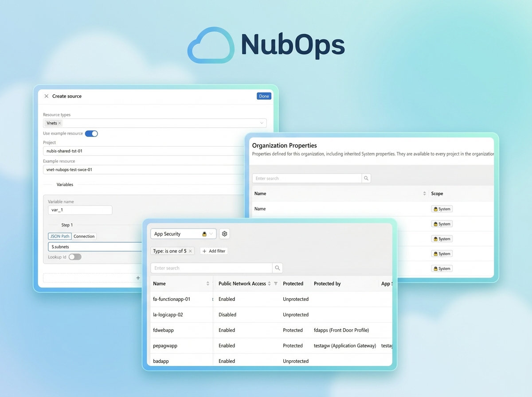This screenshot has height=397, width=532.
Task: Click the Add filter button
Action: [x=214, y=251]
